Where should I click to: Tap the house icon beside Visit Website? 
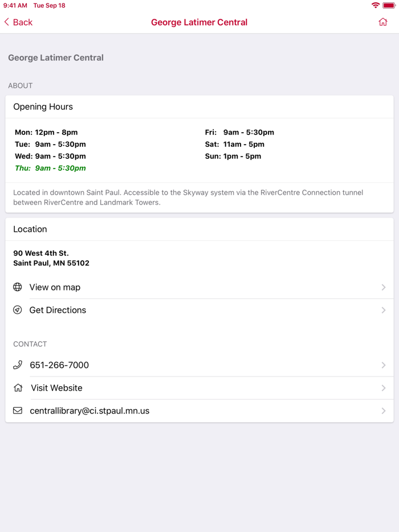18,388
